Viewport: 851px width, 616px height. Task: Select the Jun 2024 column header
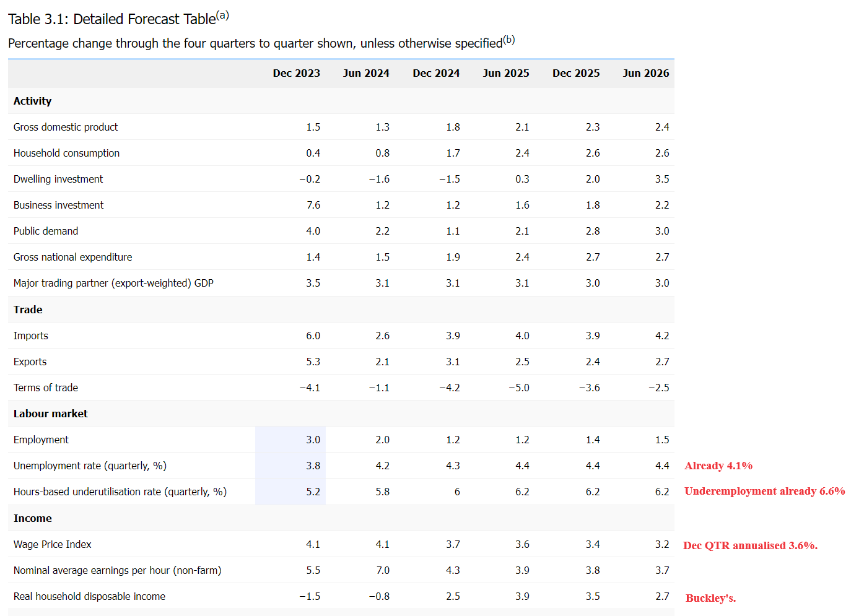point(366,73)
